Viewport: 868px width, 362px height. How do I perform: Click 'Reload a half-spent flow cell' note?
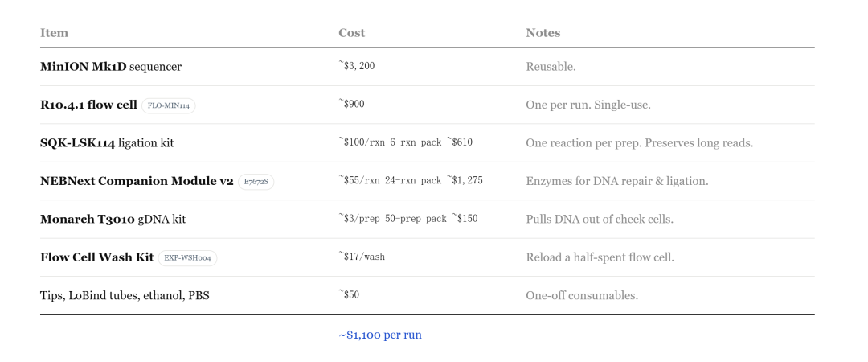pos(600,257)
